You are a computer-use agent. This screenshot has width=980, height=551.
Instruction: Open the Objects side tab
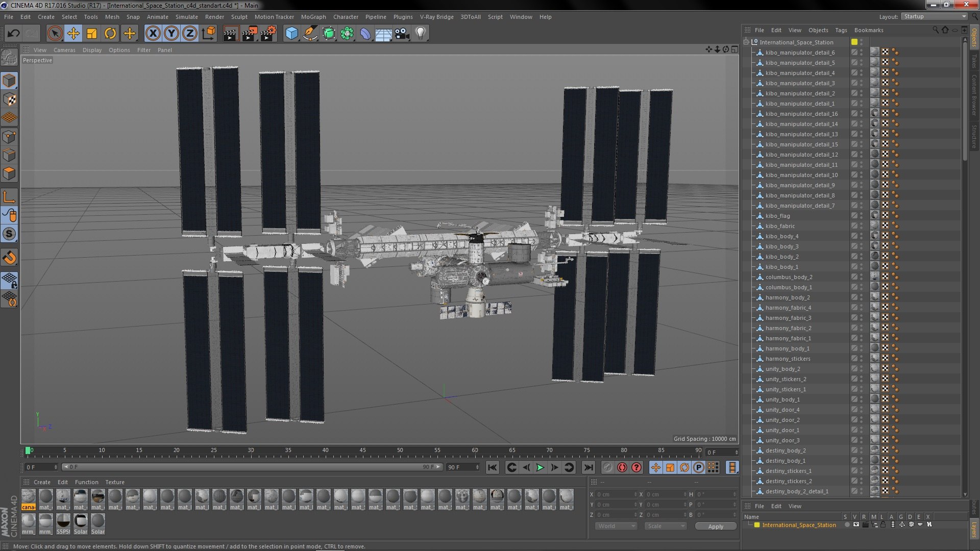(974, 37)
